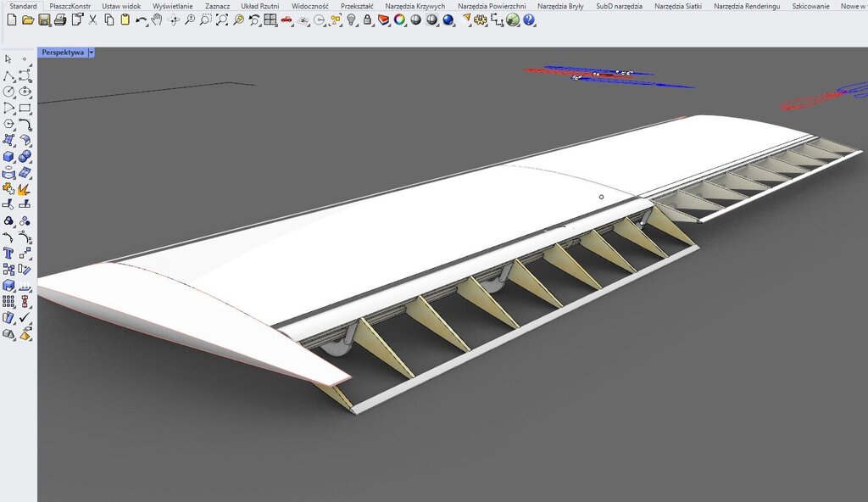Screen dimensions: 868x502
Task: Open the color wheel materials icon
Action: (399, 20)
